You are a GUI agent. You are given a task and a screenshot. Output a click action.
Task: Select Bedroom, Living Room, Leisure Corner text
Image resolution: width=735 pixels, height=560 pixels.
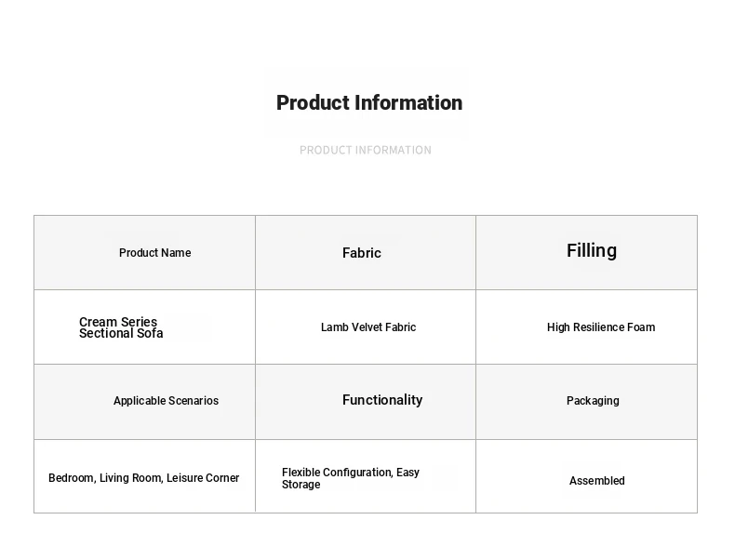[x=143, y=478]
